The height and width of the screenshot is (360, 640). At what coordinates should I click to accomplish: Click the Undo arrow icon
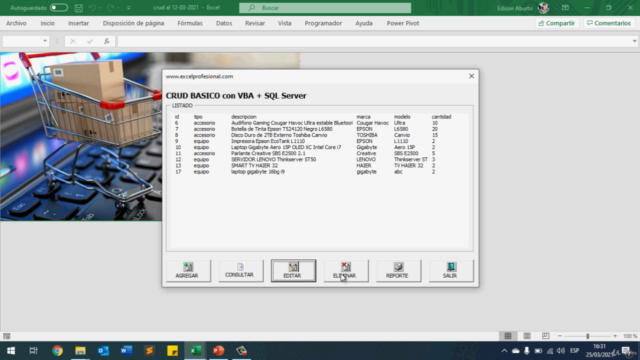point(92,8)
